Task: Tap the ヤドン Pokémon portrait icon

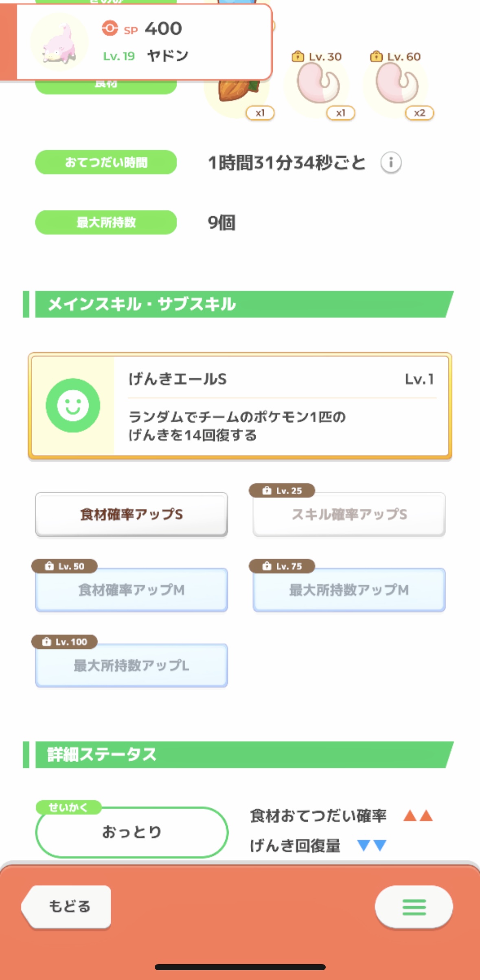Action: pyautogui.click(x=59, y=43)
